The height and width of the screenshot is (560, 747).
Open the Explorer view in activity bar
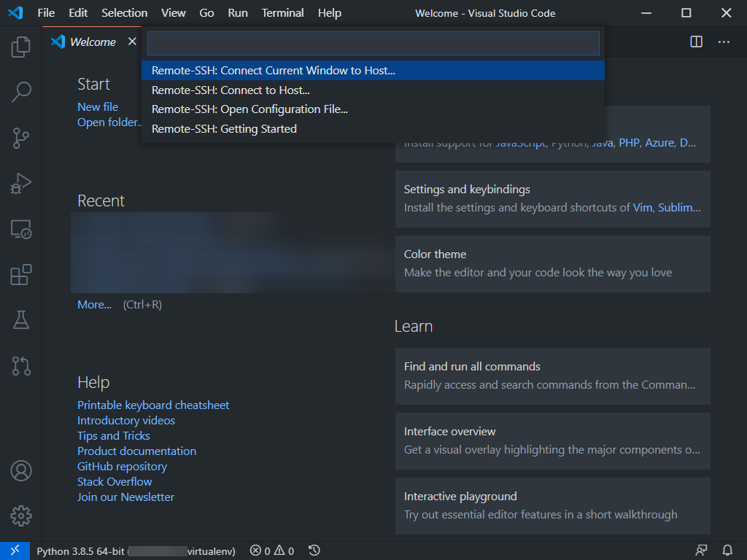(x=21, y=47)
